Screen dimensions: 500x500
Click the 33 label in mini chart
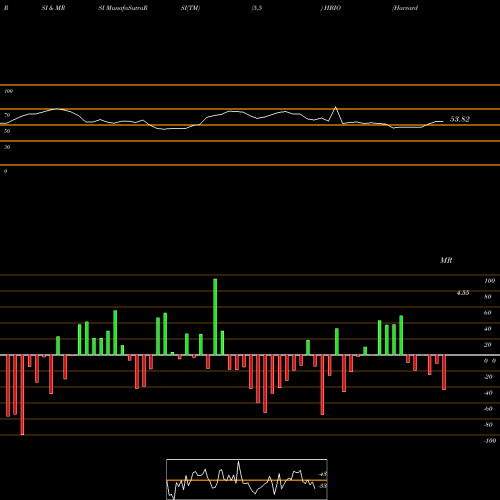pyautogui.click(x=323, y=486)
